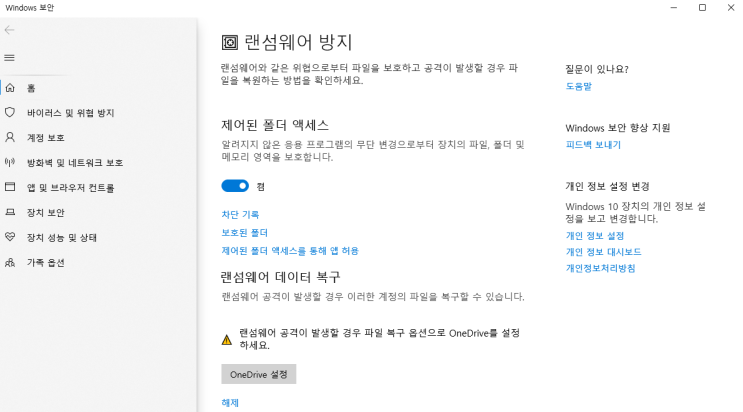Click the 질문이 있나요? text

[x=597, y=69]
